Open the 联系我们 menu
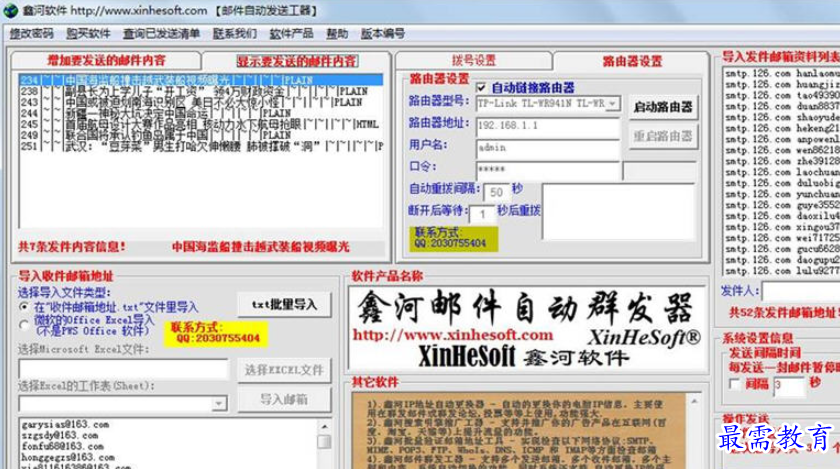Image resolution: width=840 pixels, height=469 pixels. [235, 34]
